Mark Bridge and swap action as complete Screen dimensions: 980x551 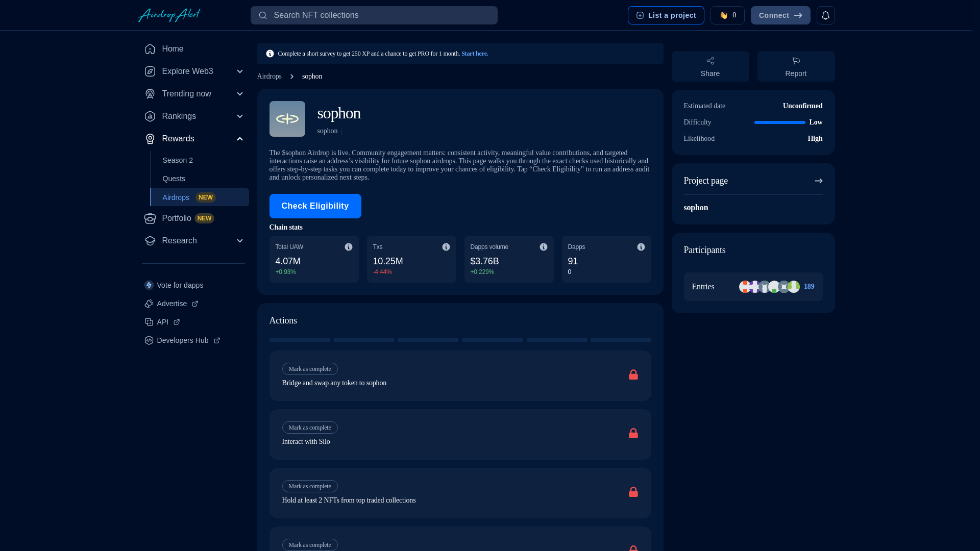pos(310,369)
